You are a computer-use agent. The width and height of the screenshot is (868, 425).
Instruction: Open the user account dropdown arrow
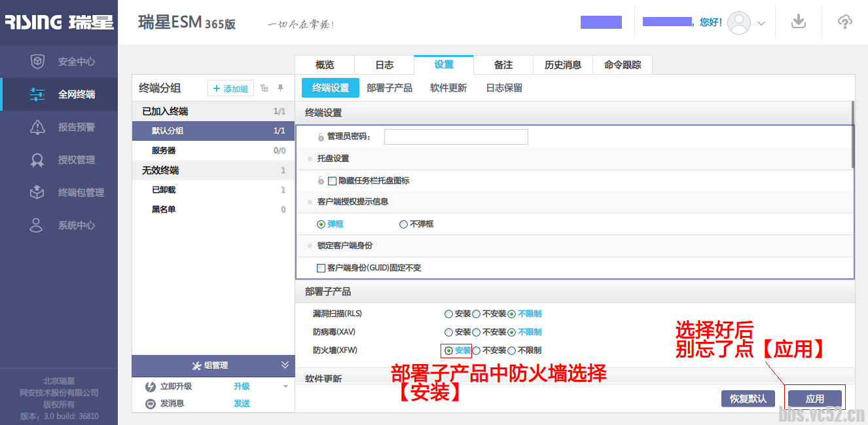pos(761,23)
